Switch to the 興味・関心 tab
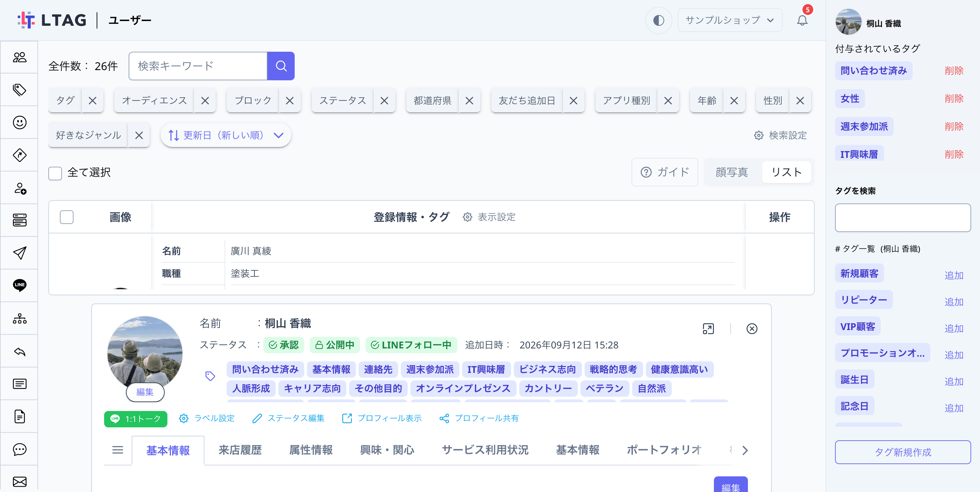980x492 pixels. point(387,450)
